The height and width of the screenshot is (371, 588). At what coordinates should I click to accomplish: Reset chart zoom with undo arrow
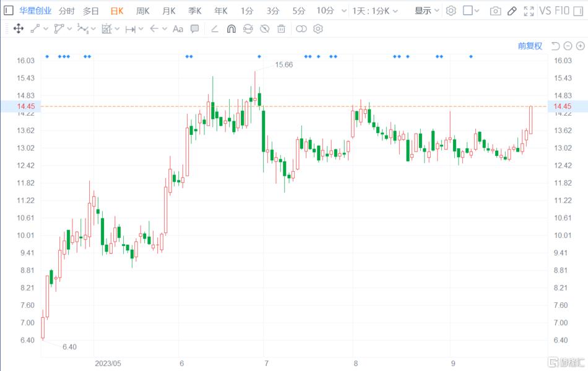555,46
